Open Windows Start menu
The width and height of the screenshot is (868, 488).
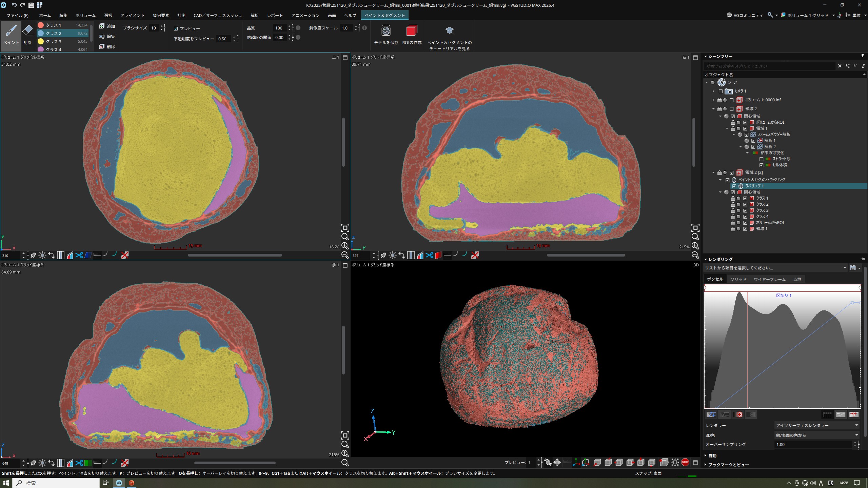(x=6, y=483)
